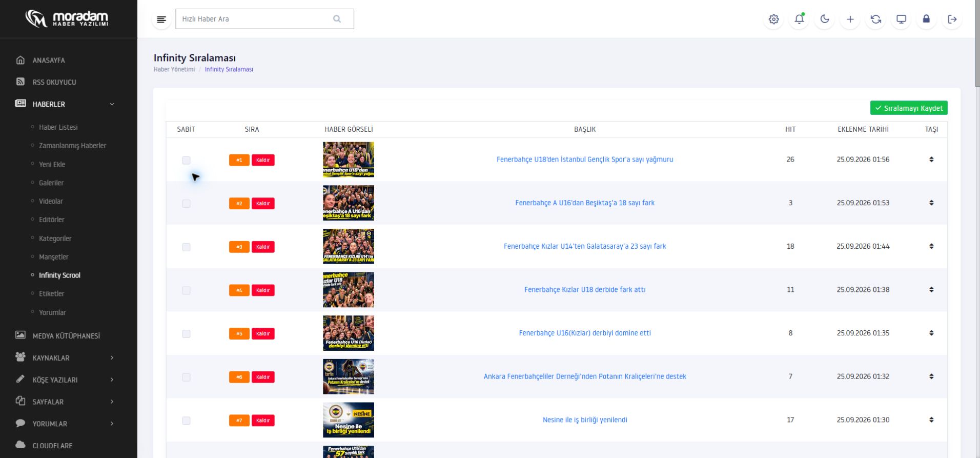Viewport: 980px width, 458px height.
Task: Open the settings gear icon
Action: point(773,19)
